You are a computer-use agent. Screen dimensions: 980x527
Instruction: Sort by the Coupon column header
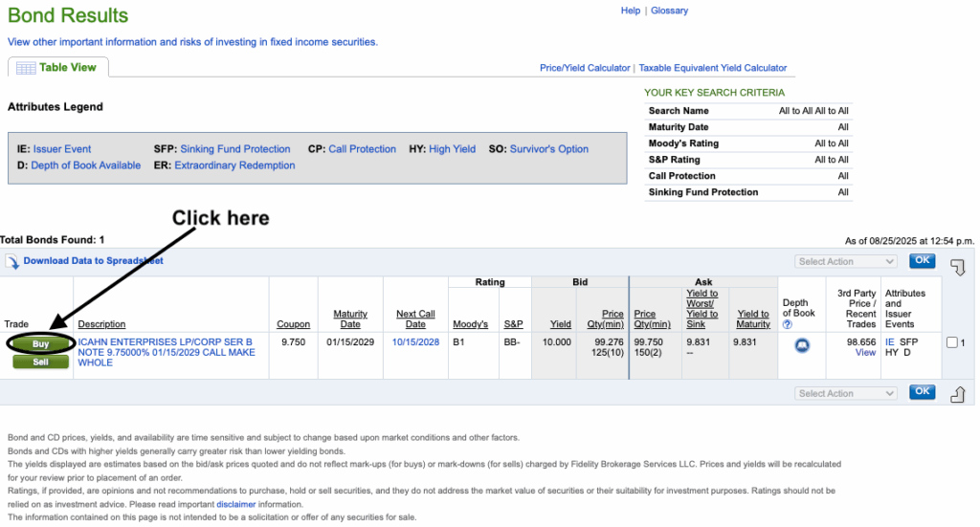pos(293,324)
